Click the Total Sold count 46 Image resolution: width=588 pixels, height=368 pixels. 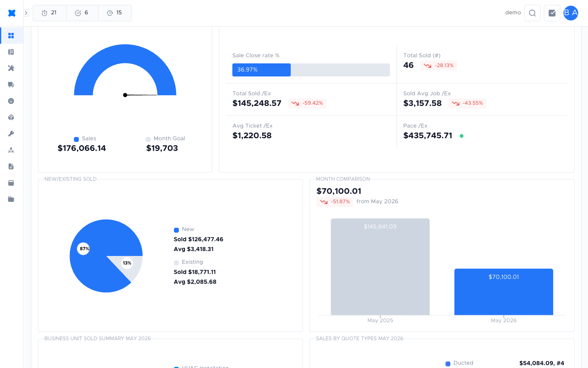(408, 65)
